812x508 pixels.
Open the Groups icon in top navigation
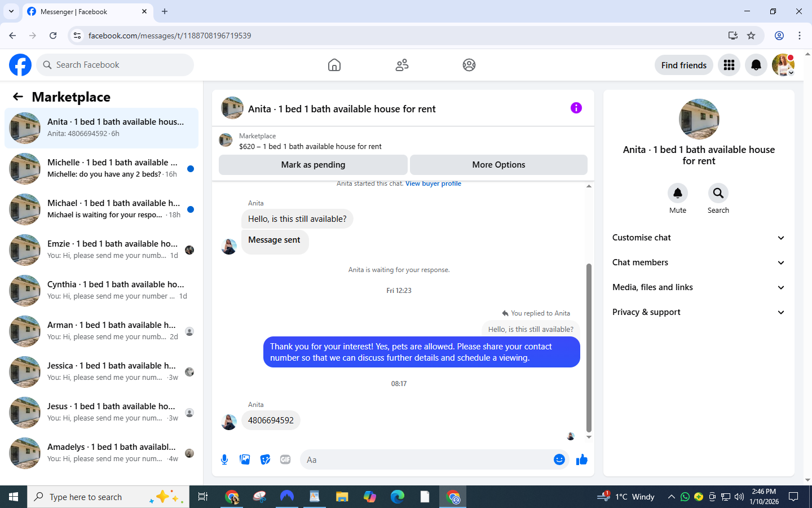469,65
